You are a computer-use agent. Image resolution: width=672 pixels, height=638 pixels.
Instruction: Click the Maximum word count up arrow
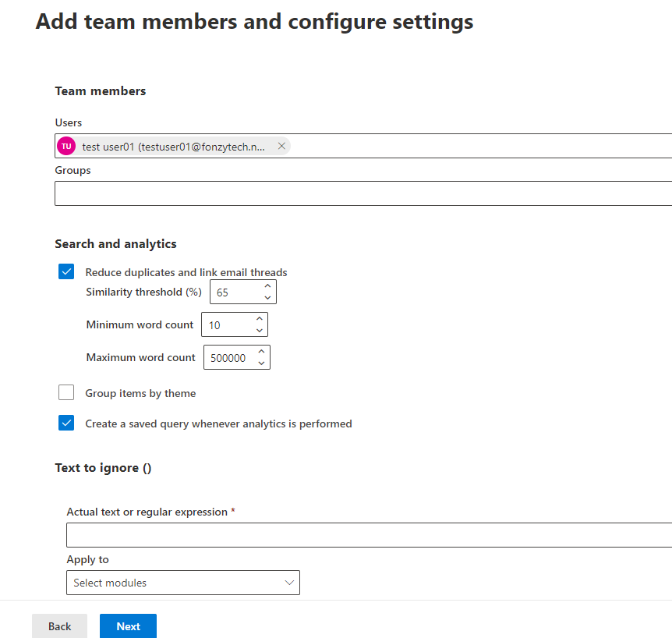coord(263,352)
